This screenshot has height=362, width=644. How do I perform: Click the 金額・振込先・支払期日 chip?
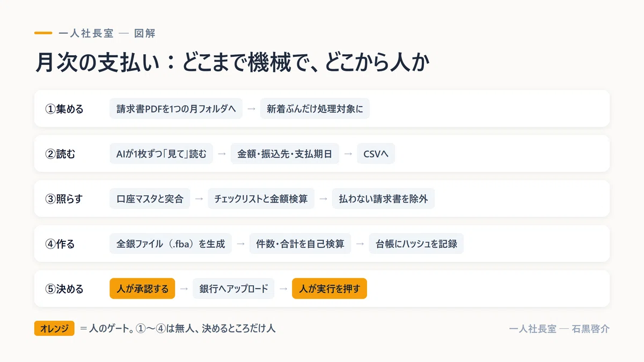point(285,153)
